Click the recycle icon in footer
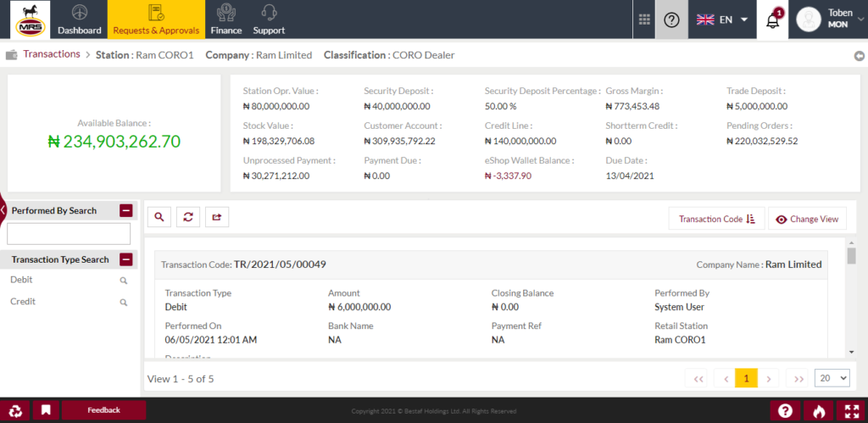Image resolution: width=868 pixels, height=423 pixels. (x=15, y=410)
